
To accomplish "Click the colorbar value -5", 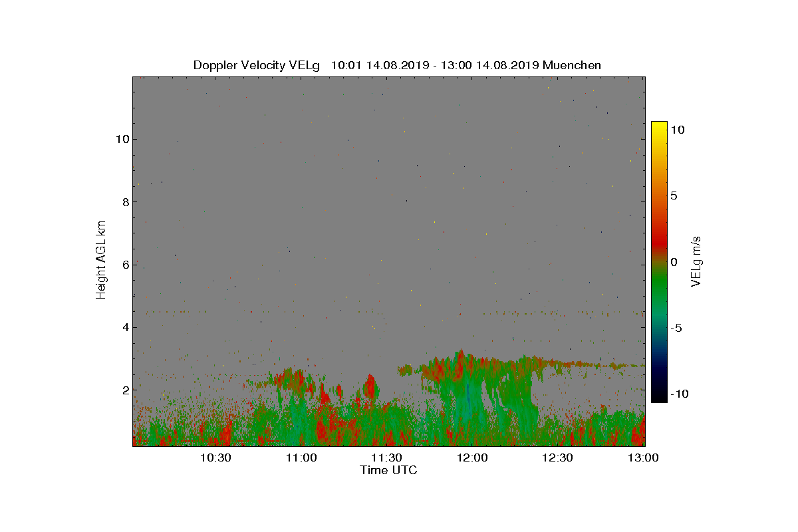I will click(x=676, y=328).
